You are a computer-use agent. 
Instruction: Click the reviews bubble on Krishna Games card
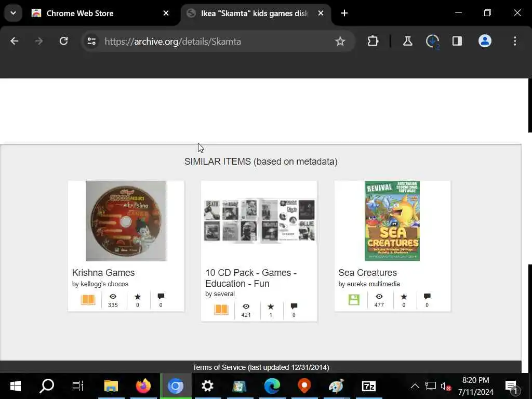161,297
